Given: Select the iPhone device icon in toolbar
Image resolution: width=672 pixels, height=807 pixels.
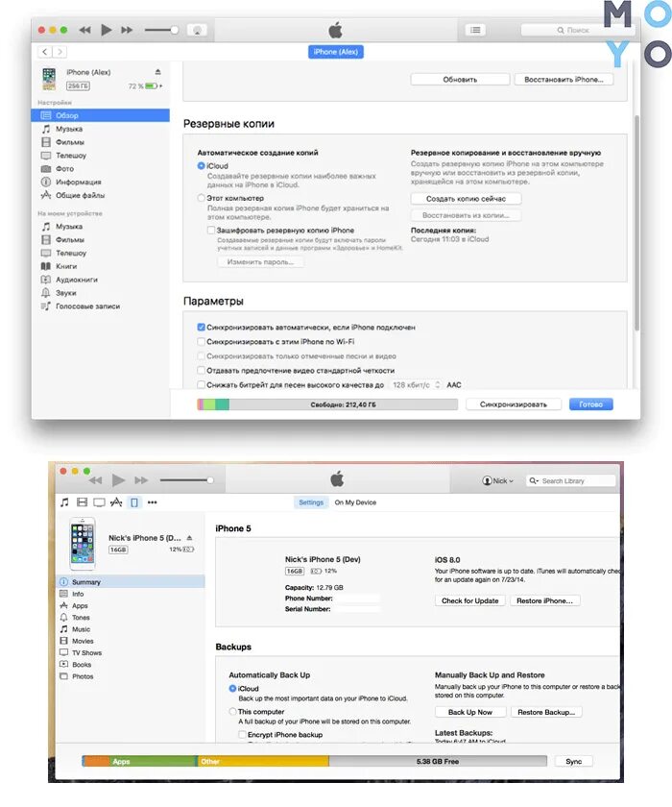Looking at the screenshot, I should [x=134, y=502].
